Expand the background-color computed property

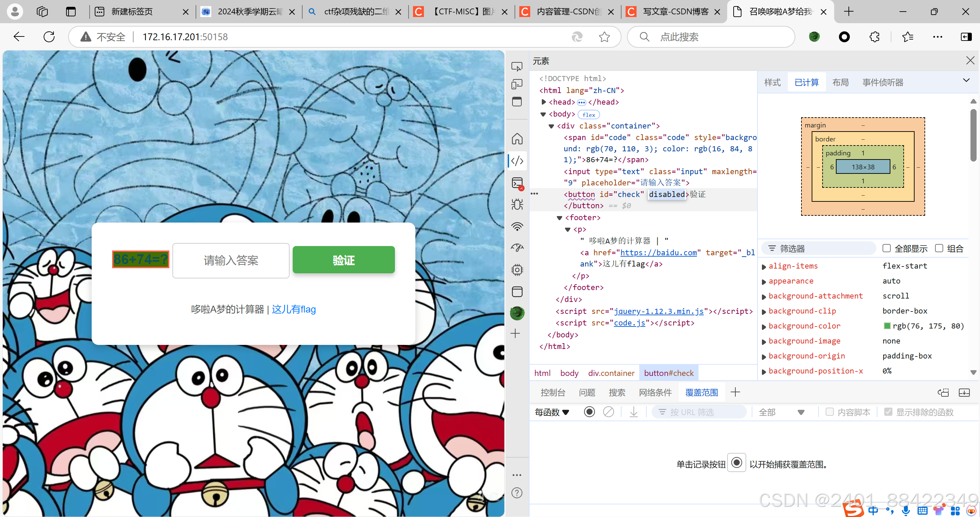tap(764, 326)
